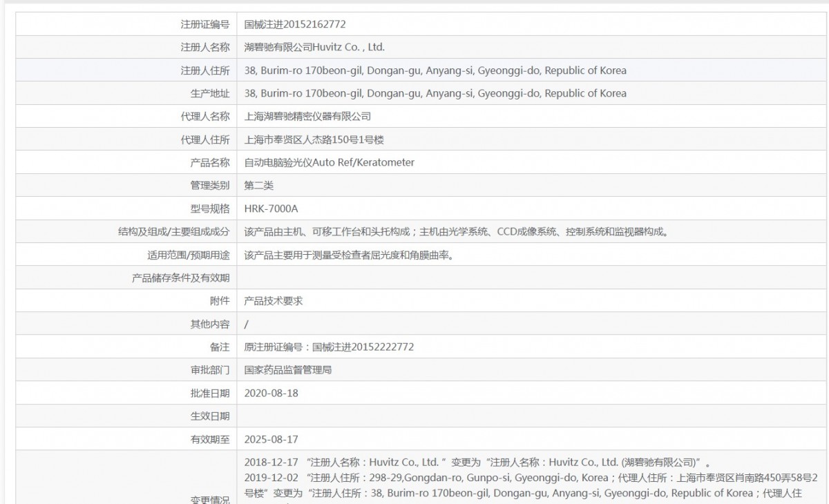Screen dimensions: 829x504
Task: Click the 代理人名称 label
Action: [x=205, y=117]
